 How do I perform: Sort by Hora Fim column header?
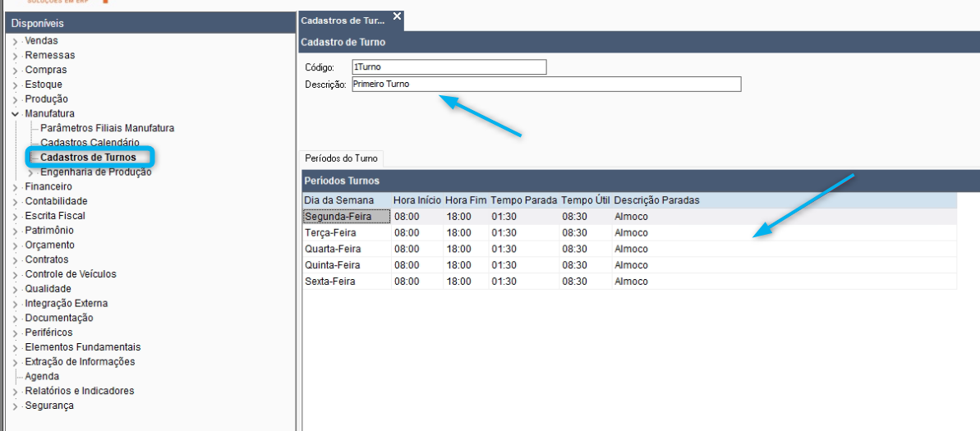coord(466,200)
